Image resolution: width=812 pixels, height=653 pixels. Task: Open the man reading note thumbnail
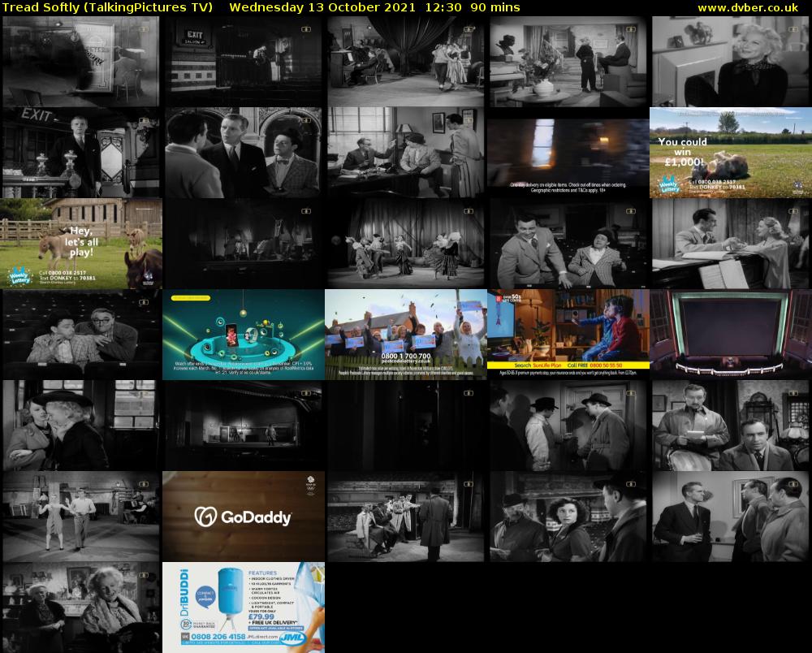731,425
